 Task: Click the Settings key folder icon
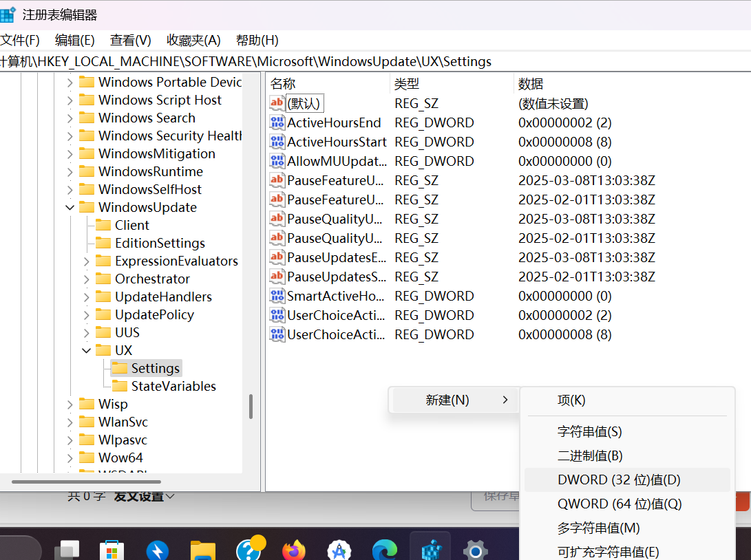[120, 368]
